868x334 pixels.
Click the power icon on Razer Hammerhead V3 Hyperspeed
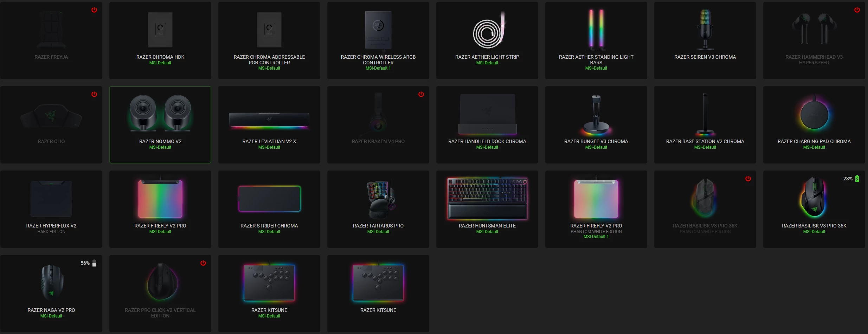(x=857, y=10)
